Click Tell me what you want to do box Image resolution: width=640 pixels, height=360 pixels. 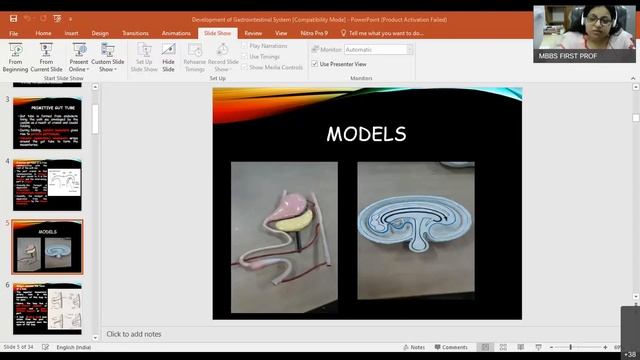(x=382, y=33)
